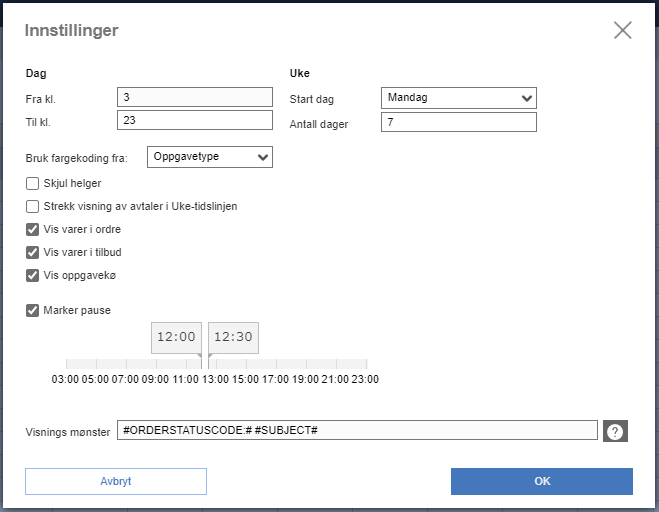Toggle the Skjul helger checkbox

coord(32,184)
